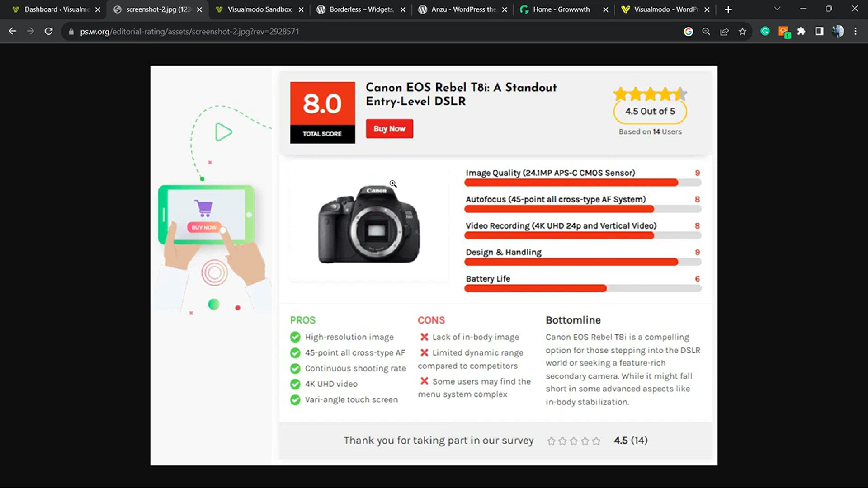
Task: Open the Extensions puzzle menu
Action: pos(801,31)
